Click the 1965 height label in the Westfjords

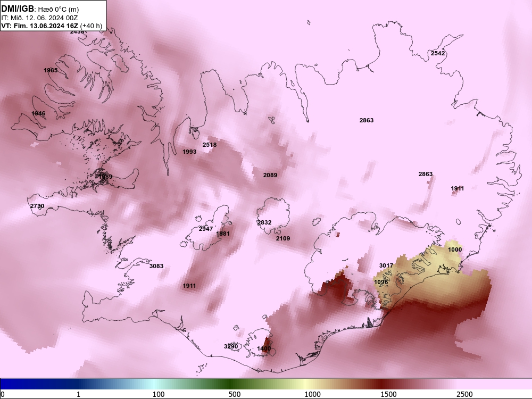tap(51, 71)
